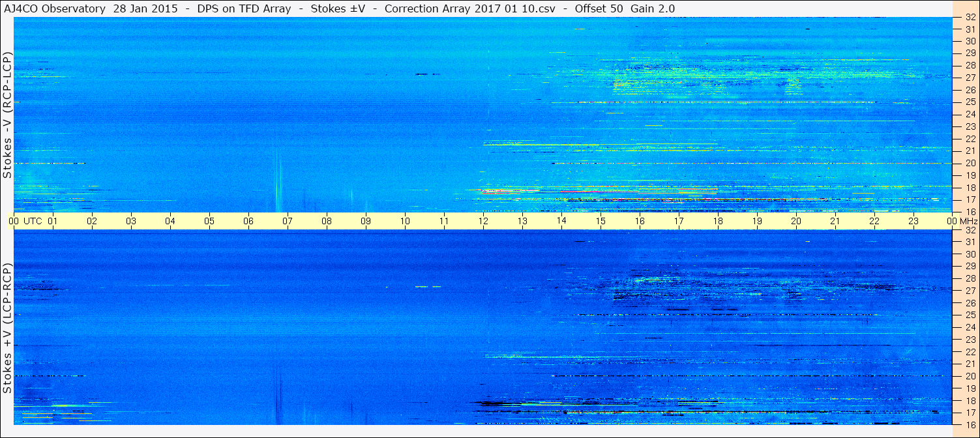The image size is (980, 438).
Task: Click the MHz unit label on time axis
Action: [x=969, y=221]
